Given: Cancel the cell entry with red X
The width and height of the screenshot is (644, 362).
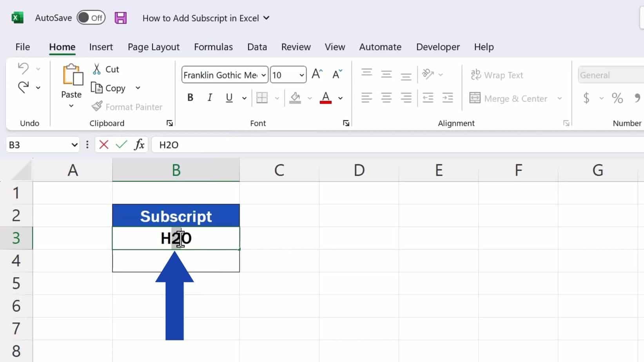Looking at the screenshot, I should pos(104,145).
